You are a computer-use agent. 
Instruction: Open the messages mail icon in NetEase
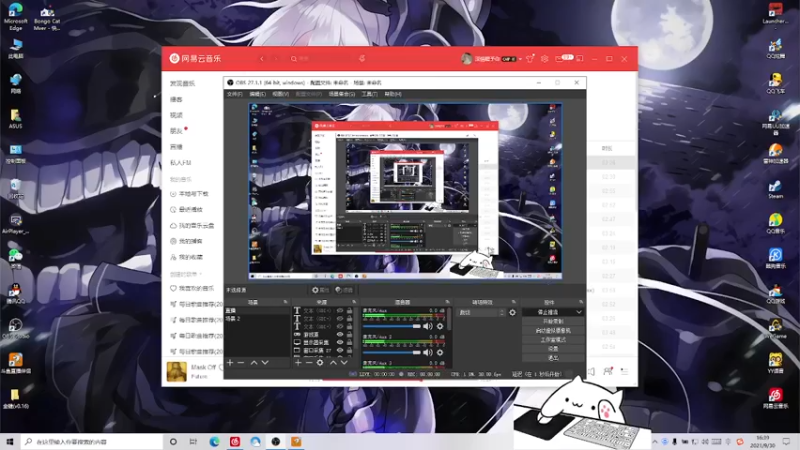(559, 59)
